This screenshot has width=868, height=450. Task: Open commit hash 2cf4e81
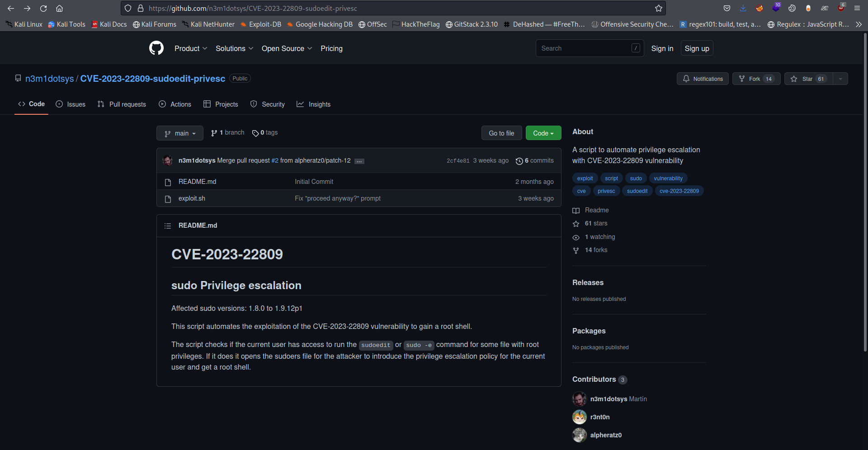pyautogui.click(x=458, y=161)
